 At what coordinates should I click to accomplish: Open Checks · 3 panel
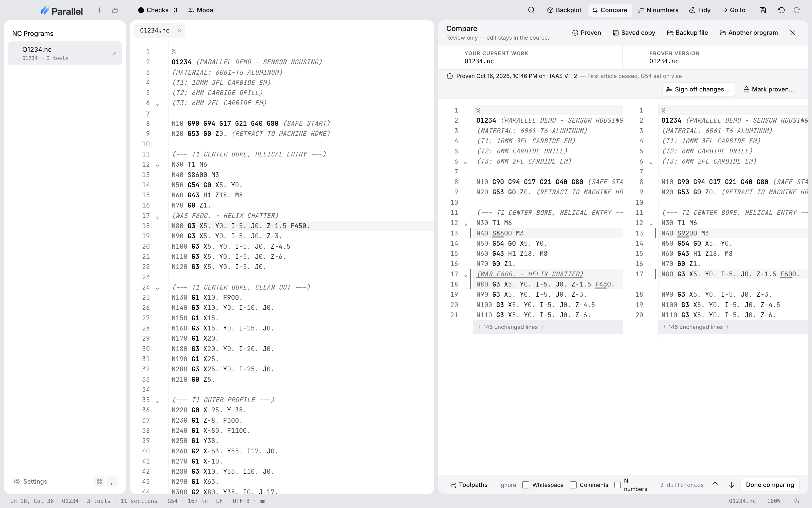tap(158, 10)
